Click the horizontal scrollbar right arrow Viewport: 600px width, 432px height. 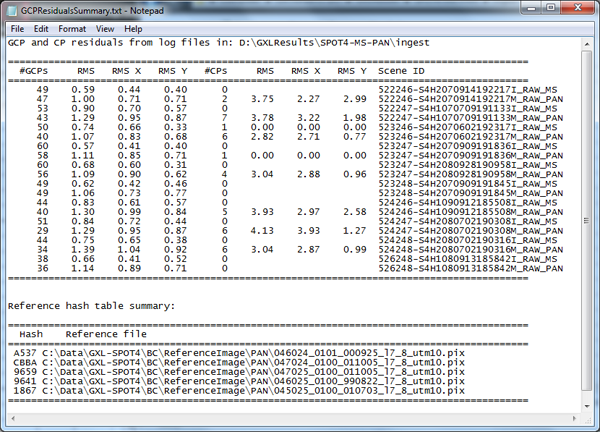(574, 419)
